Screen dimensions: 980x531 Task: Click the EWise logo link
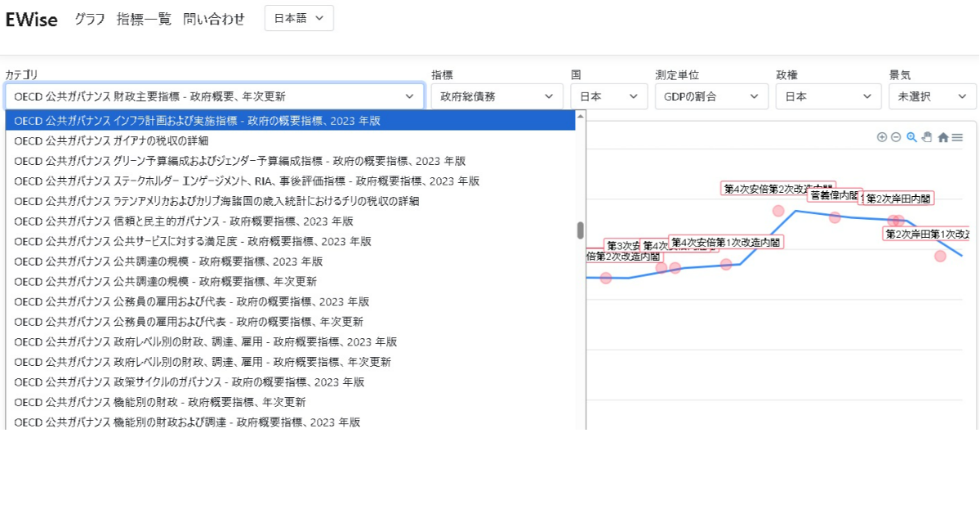(32, 20)
